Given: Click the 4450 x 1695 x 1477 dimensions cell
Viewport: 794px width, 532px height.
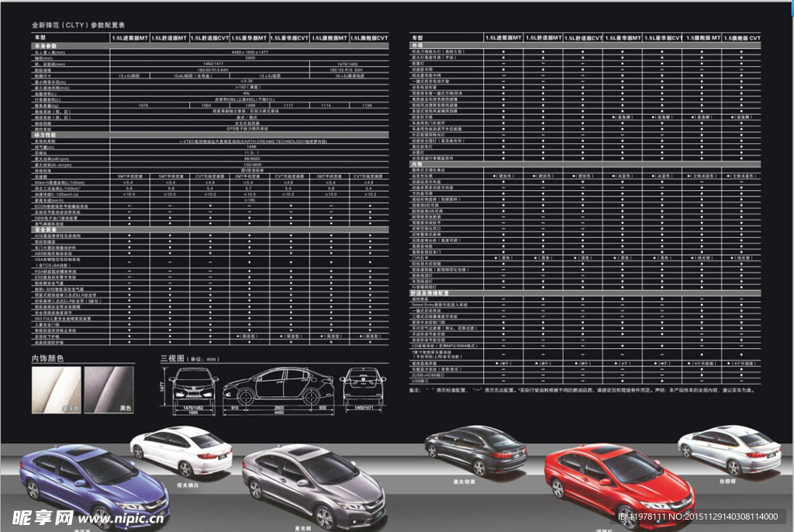Looking at the screenshot, I should [x=250, y=52].
